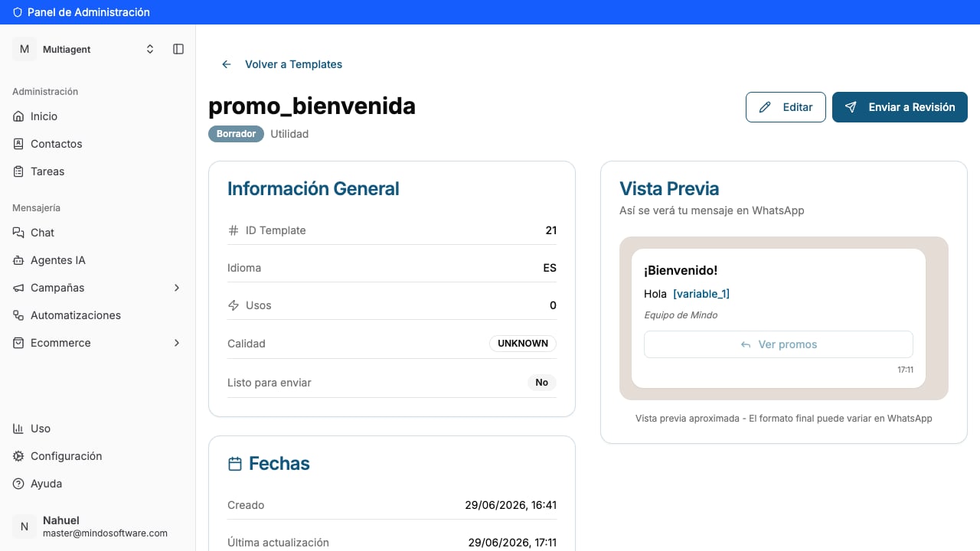Expand the Campañas submenu chevron
Viewport: 980px width, 551px height.
[177, 288]
